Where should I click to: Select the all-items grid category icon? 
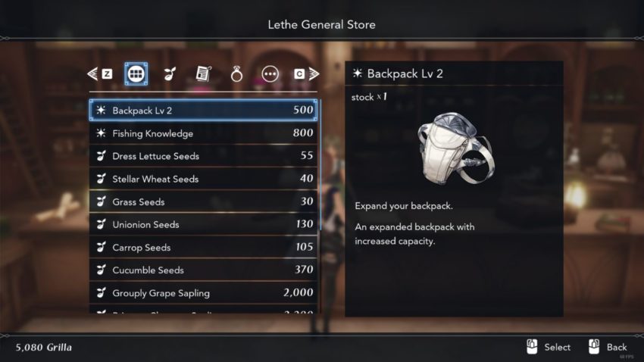(x=136, y=74)
